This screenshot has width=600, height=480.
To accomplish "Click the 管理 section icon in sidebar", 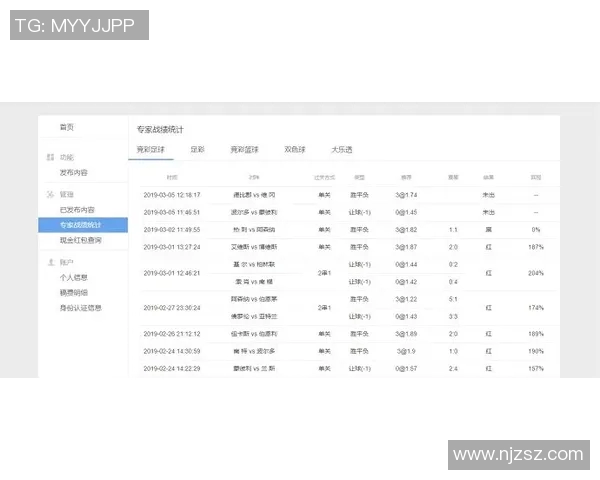I will 50,195.
